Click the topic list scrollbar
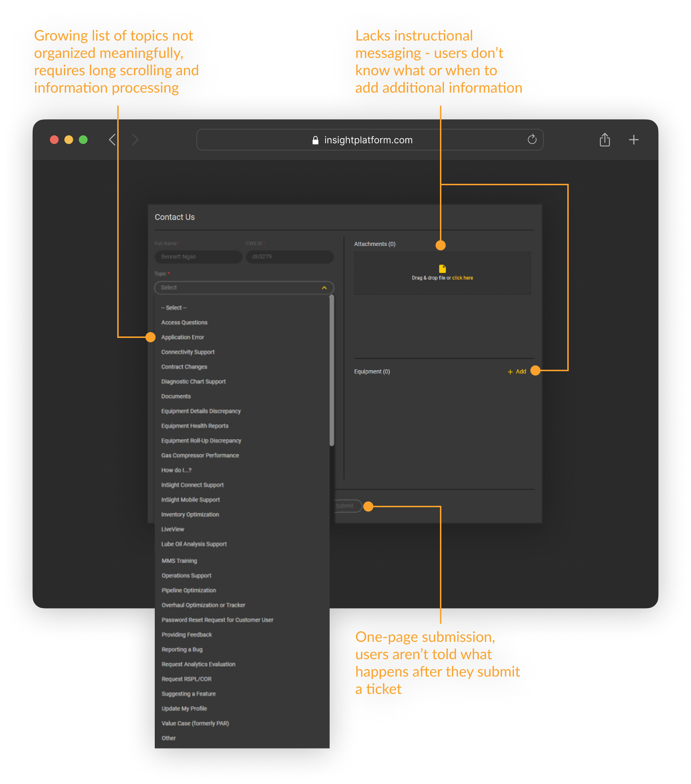Image resolution: width=691 pixels, height=784 pixels. [x=331, y=370]
